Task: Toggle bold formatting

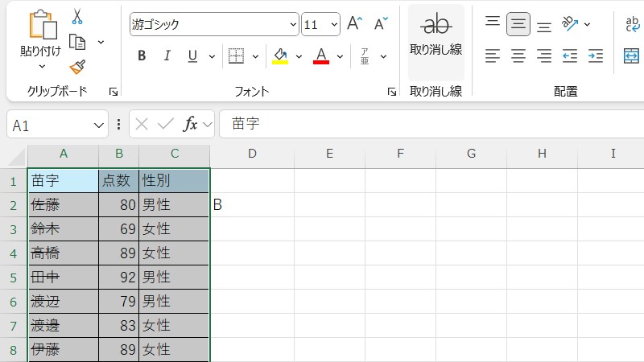Action: (x=142, y=56)
